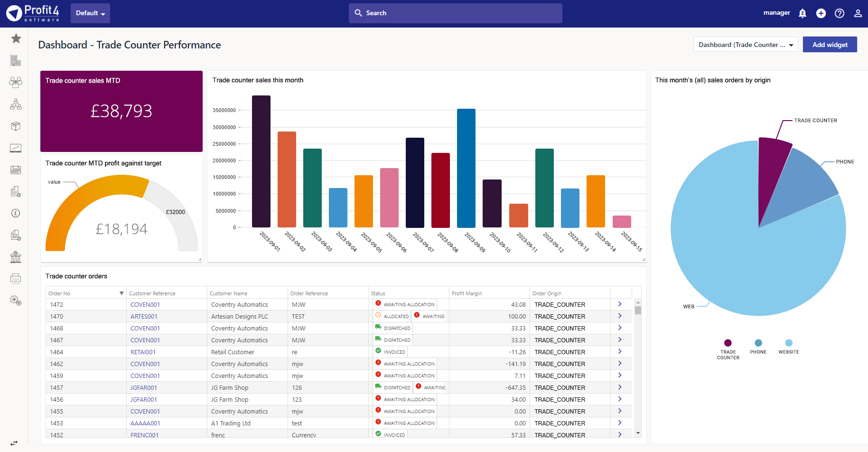Open the printer icon in sidebar
868x452 pixels.
(16, 279)
